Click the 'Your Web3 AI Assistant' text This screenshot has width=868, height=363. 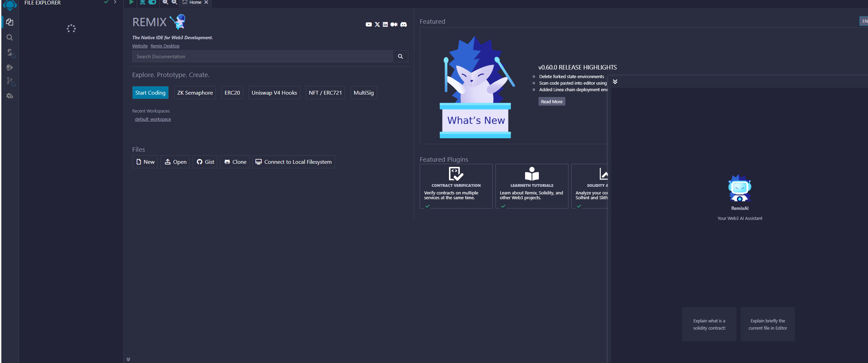pos(740,218)
